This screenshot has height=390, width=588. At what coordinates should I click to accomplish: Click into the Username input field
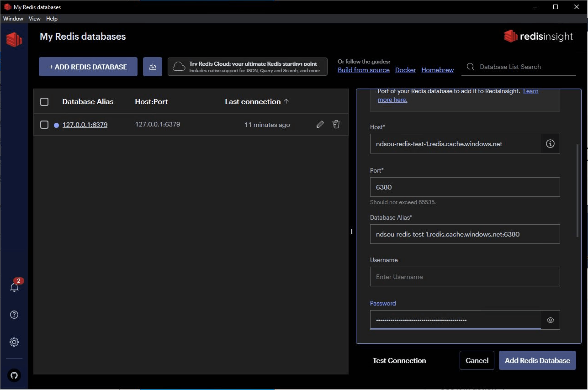(465, 277)
